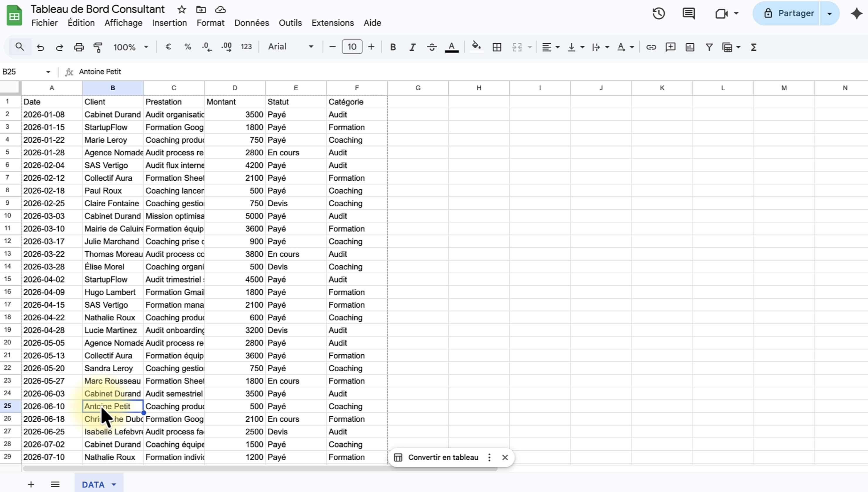868x492 pixels.
Task: Open the Insertion menu
Action: (x=169, y=23)
